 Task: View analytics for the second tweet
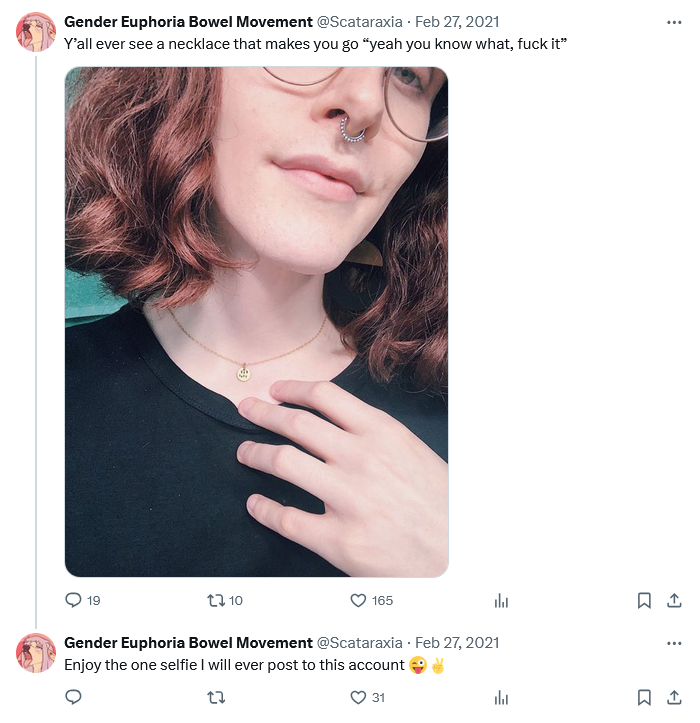point(502,697)
